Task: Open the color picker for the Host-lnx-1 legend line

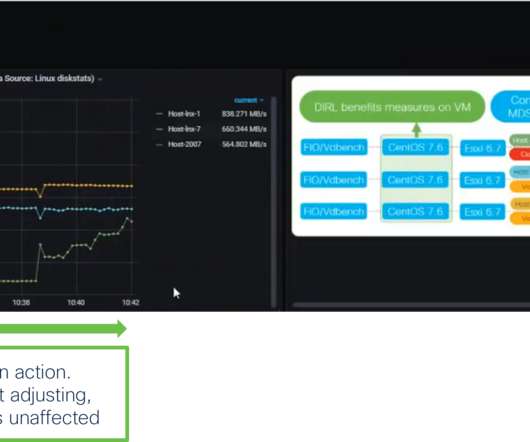Action: click(x=159, y=114)
